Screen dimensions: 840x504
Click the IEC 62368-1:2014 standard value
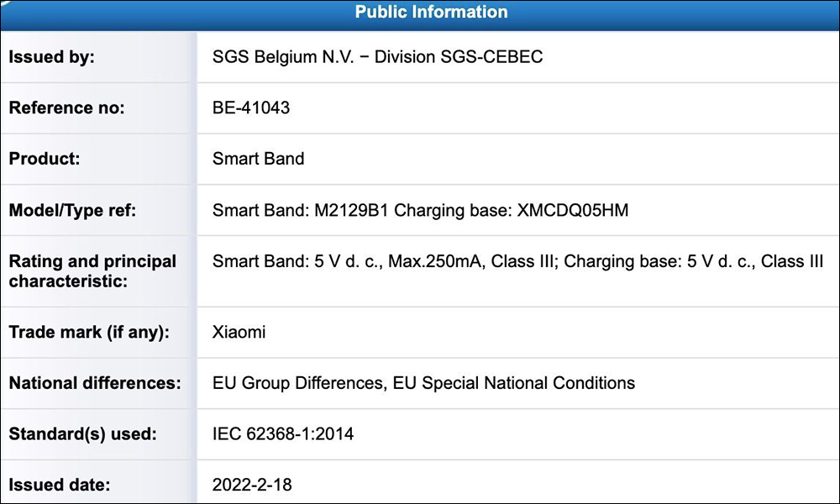click(283, 433)
